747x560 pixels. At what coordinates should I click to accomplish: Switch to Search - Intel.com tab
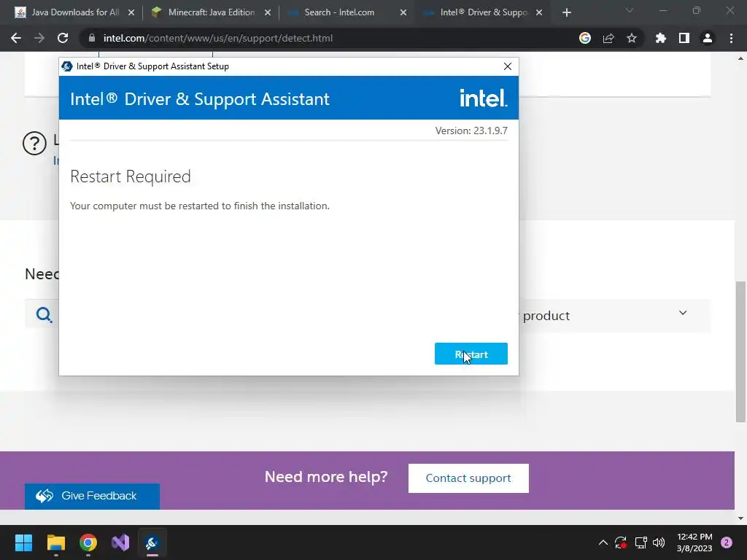[339, 12]
